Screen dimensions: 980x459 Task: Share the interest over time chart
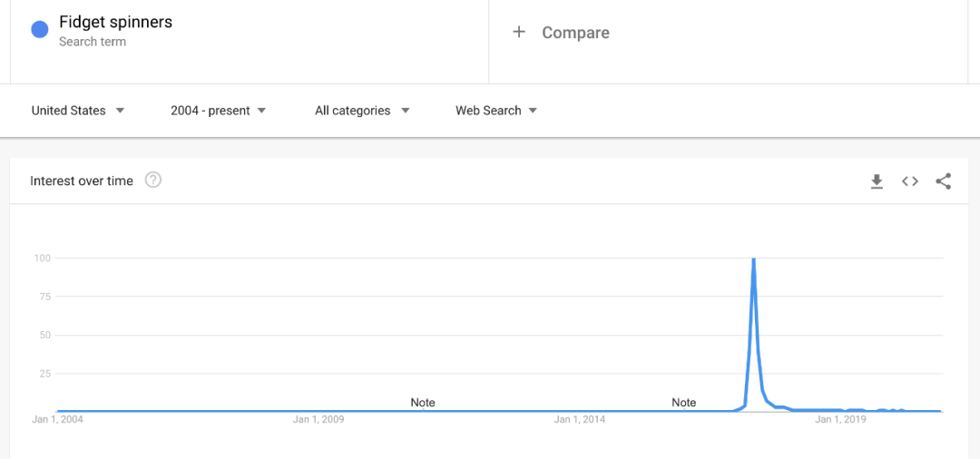[944, 181]
